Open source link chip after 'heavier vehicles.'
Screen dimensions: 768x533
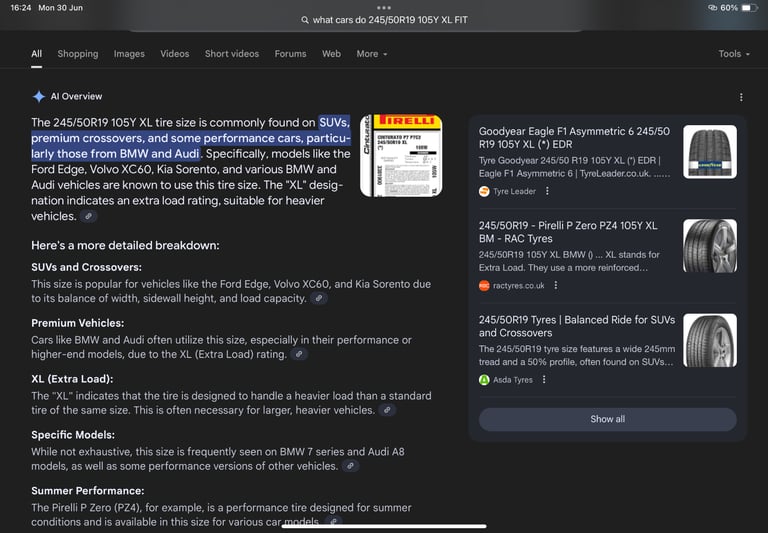pyautogui.click(x=89, y=216)
